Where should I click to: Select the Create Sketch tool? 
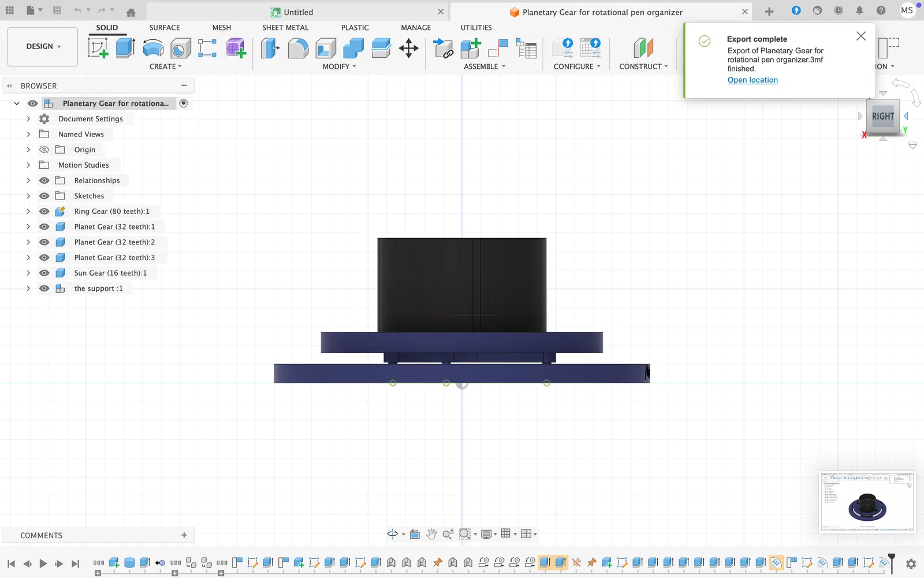[x=98, y=48]
